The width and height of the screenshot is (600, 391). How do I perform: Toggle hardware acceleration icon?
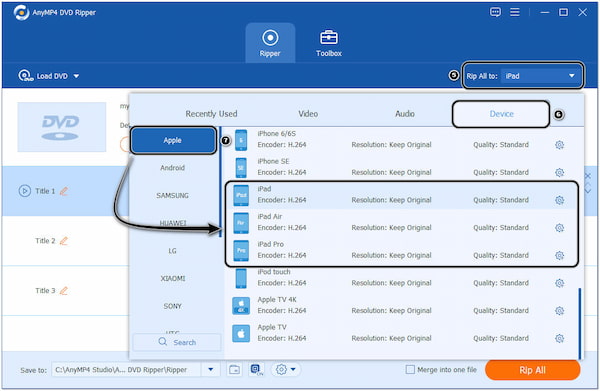tap(256, 370)
